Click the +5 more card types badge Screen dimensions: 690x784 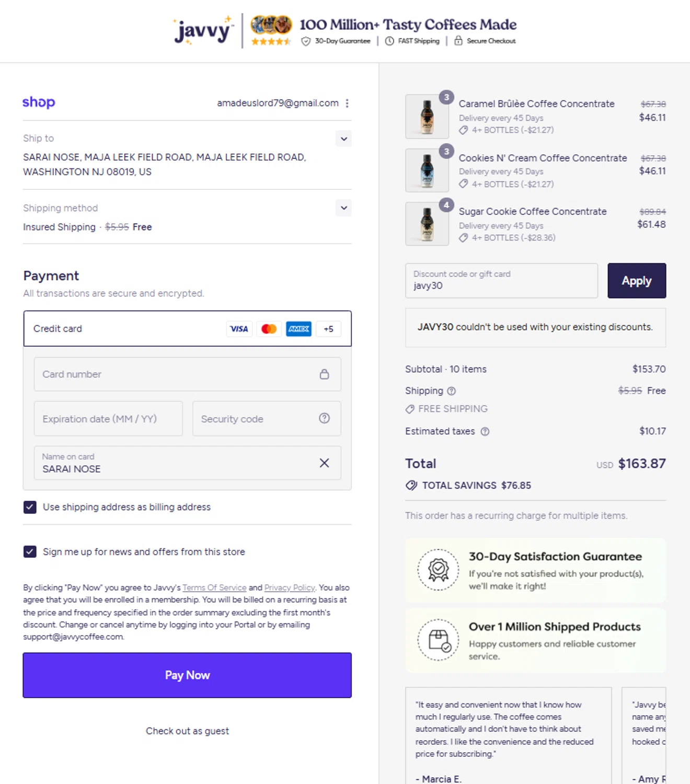click(328, 329)
